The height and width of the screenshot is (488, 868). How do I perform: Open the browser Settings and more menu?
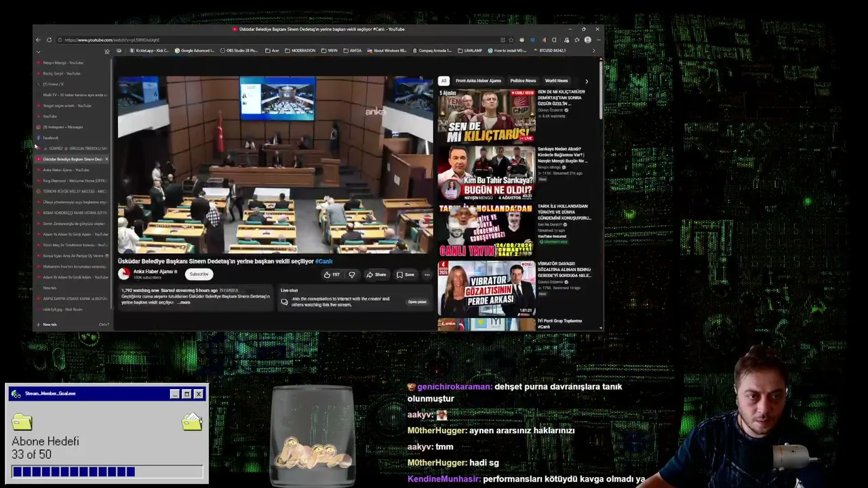597,40
